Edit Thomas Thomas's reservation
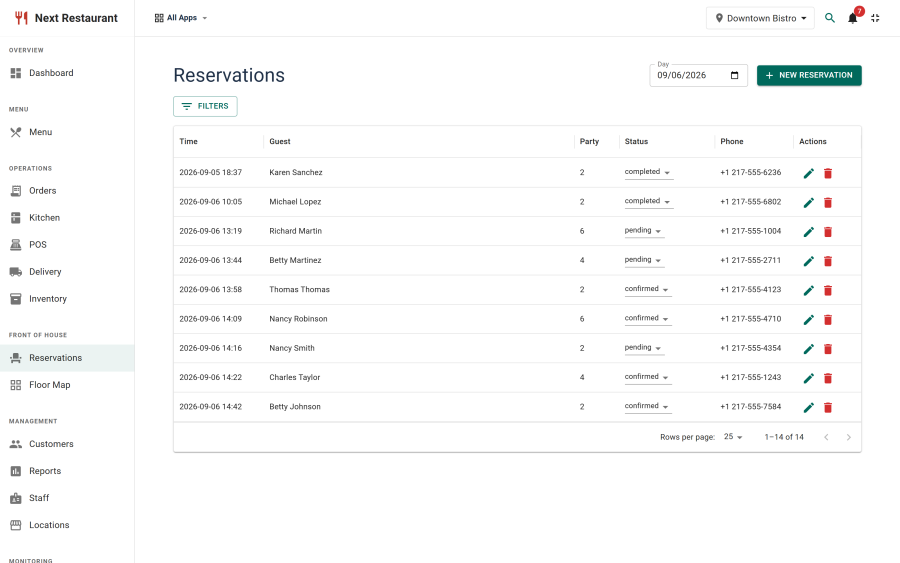 (809, 290)
